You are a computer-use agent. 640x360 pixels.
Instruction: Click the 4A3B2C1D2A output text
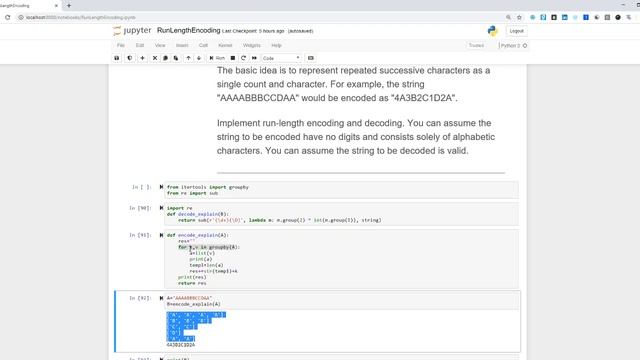(181, 345)
